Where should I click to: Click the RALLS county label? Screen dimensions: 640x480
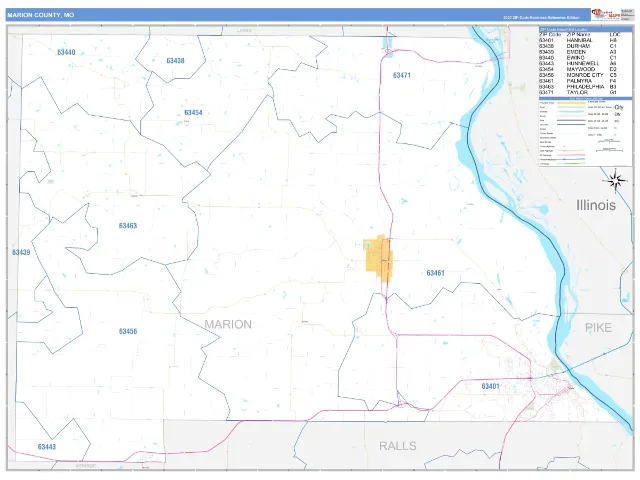[x=398, y=446]
